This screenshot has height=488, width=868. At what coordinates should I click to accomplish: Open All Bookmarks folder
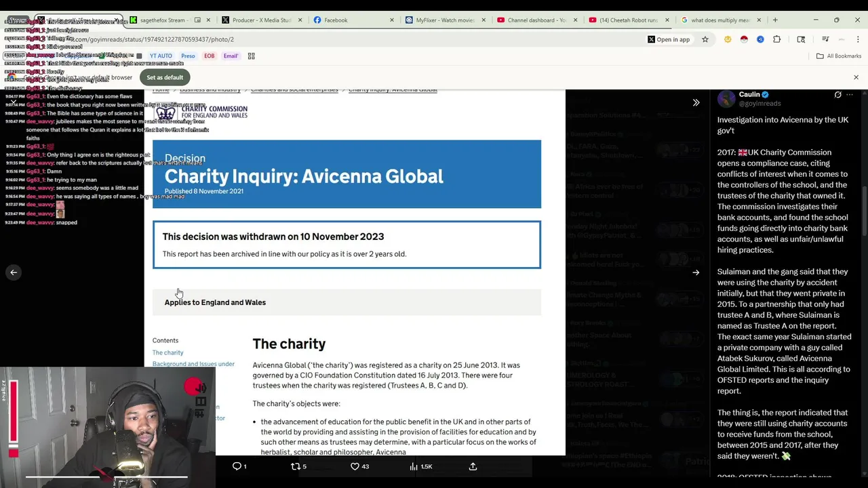(x=839, y=56)
